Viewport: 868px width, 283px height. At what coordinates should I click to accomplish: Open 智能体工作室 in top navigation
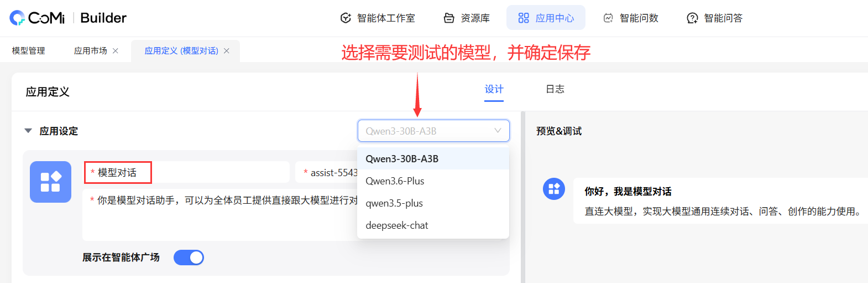tap(378, 18)
